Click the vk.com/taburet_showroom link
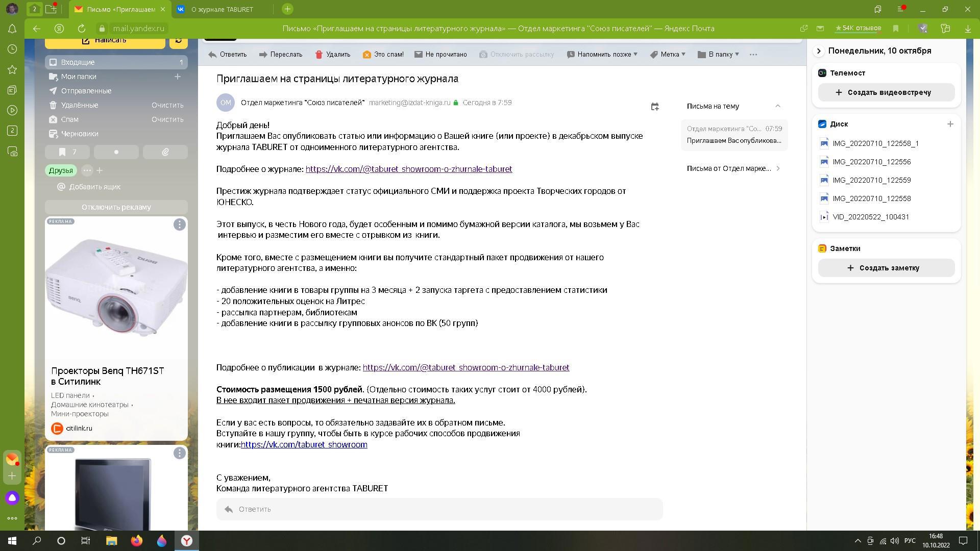 [304, 444]
